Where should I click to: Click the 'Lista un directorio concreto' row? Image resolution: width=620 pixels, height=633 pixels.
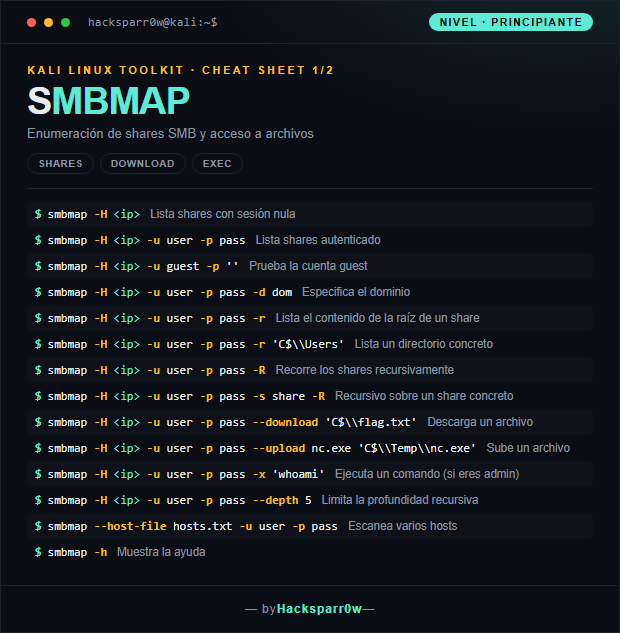pyautogui.click(x=310, y=344)
